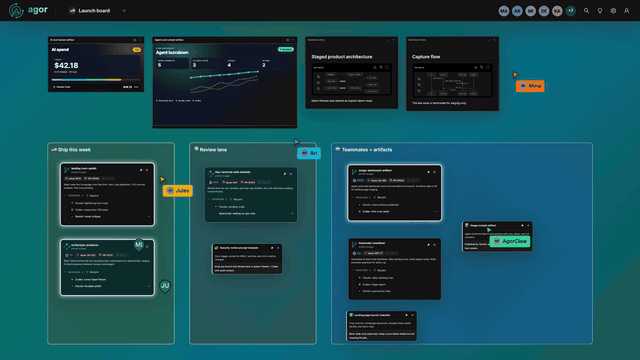Click the edit pencil on Staged product architecture note
This screenshot has height=360, width=640.
(x=389, y=40)
